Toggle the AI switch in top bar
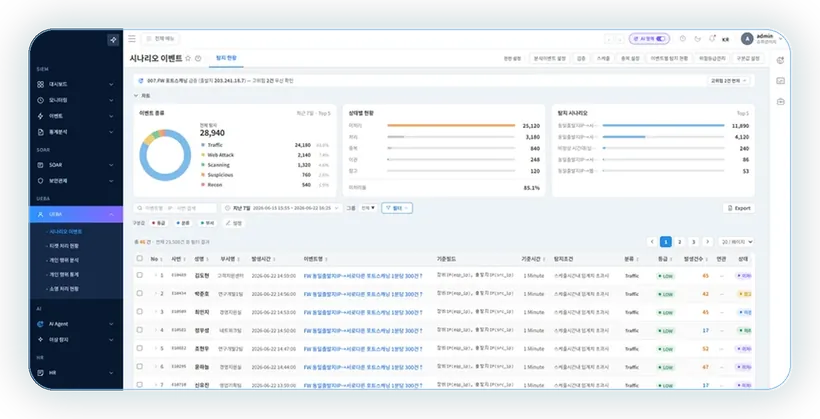 point(661,39)
